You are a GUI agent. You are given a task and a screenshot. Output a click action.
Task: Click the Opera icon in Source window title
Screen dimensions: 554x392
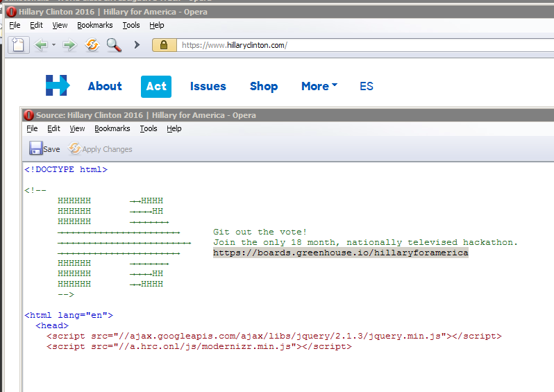click(28, 115)
